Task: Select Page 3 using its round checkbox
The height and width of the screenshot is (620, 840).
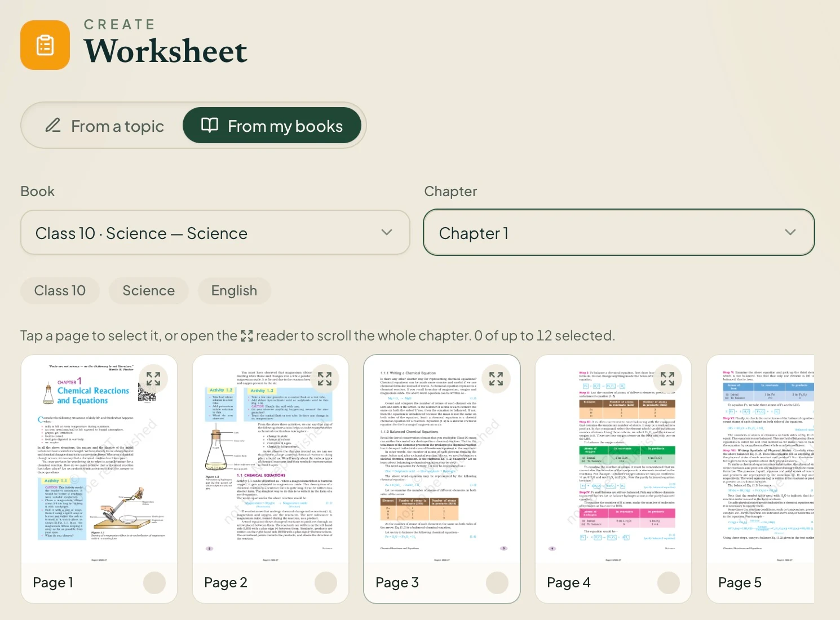Action: (497, 583)
